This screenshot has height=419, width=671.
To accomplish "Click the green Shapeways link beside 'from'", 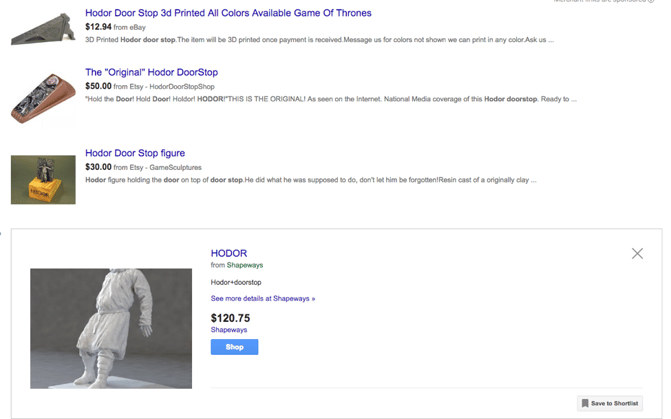I will coord(244,265).
